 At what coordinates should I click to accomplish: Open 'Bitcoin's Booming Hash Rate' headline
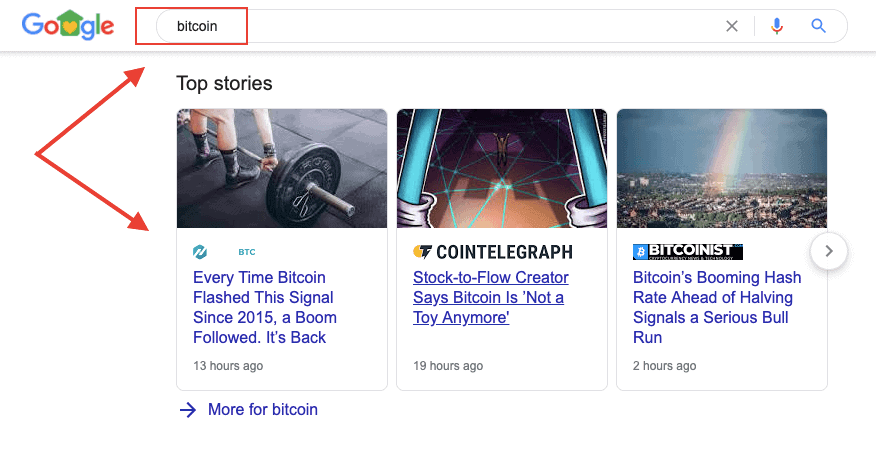(717, 307)
